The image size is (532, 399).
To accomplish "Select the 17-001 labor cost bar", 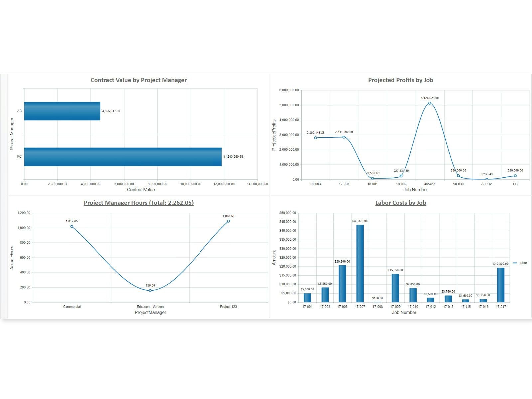I will [x=307, y=298].
